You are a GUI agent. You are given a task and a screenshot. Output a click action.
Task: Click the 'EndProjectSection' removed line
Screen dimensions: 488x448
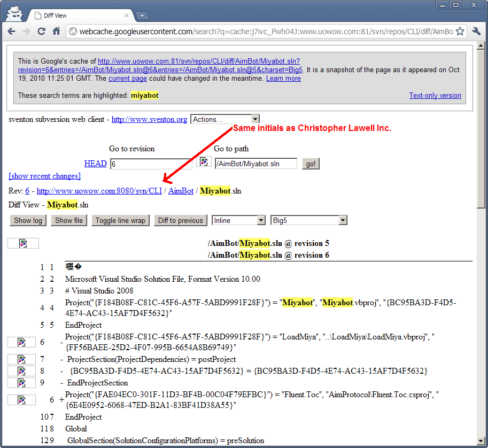[98, 383]
